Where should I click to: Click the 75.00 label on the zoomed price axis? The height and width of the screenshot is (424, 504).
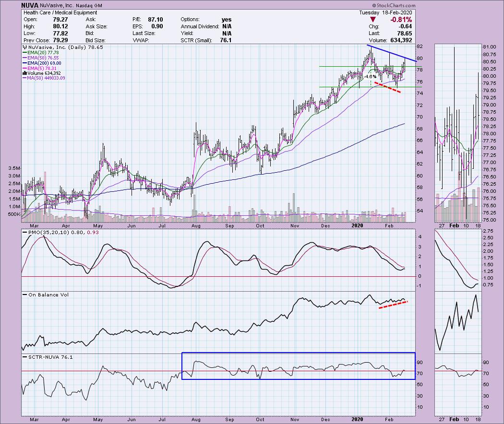tap(489, 220)
